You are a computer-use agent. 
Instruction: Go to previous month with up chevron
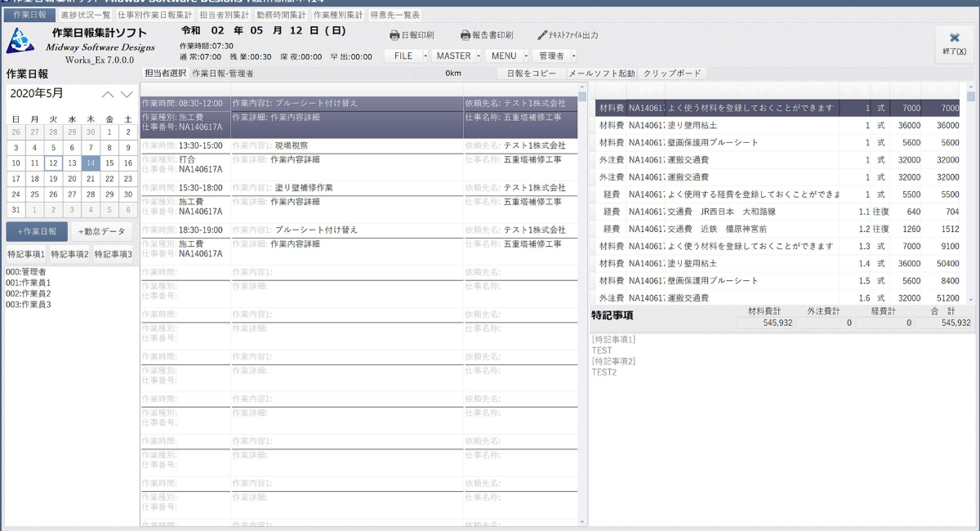(108, 94)
